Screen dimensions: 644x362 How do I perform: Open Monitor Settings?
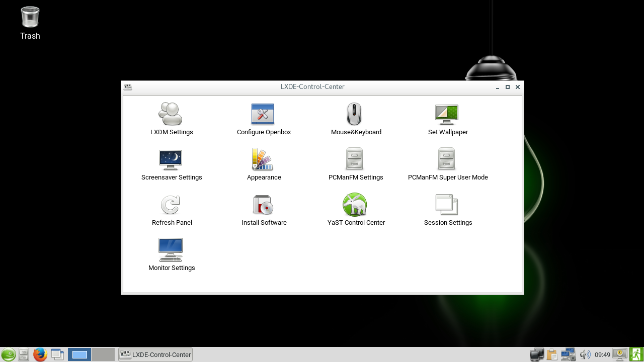tap(171, 250)
